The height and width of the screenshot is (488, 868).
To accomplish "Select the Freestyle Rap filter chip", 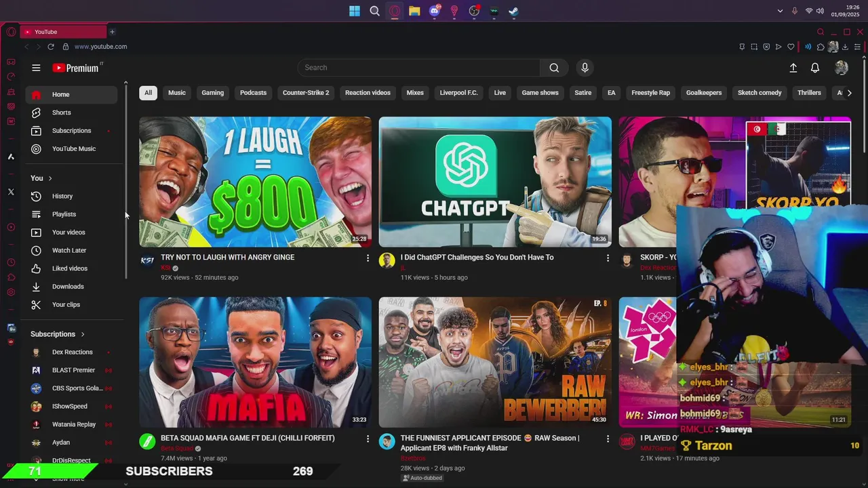I will pyautogui.click(x=650, y=93).
